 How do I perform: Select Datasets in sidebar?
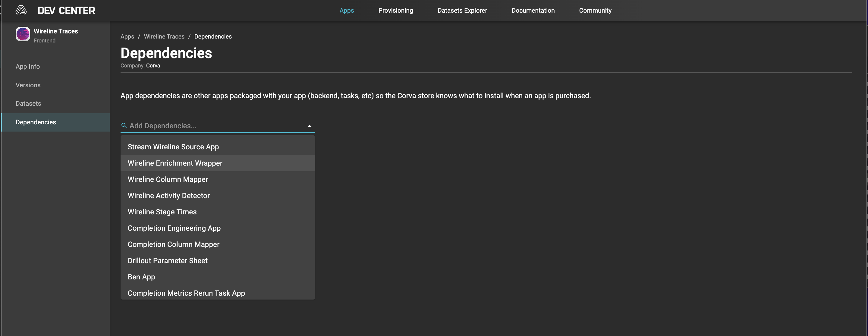coord(55,104)
